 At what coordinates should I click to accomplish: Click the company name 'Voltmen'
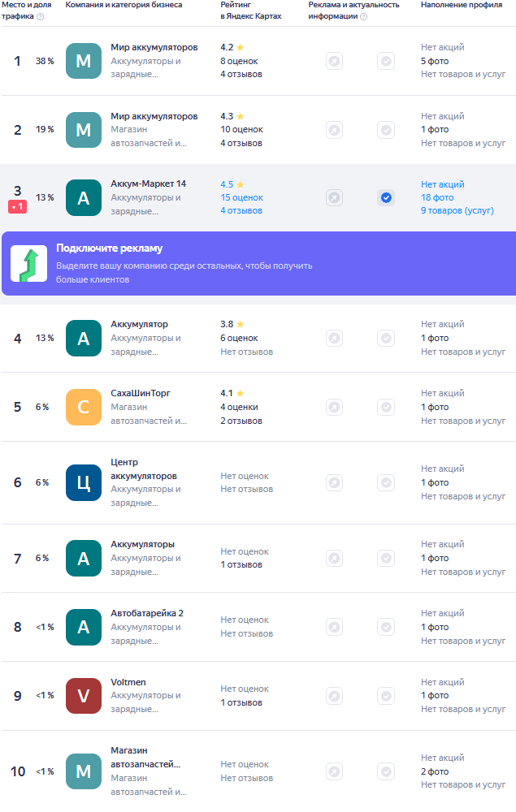click(128, 682)
